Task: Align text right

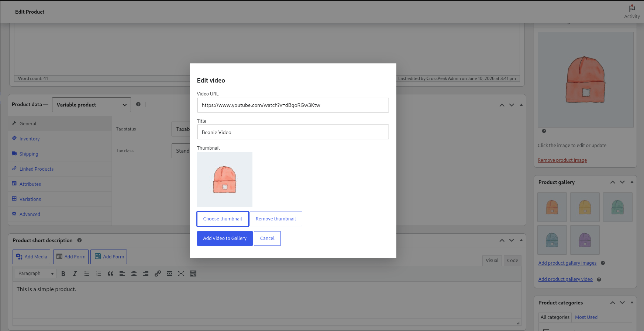Action: click(146, 273)
